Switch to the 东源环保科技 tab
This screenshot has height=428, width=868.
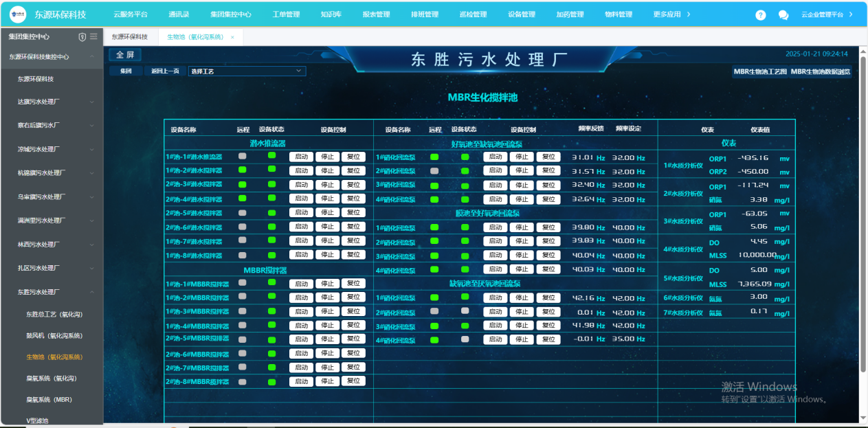point(130,37)
